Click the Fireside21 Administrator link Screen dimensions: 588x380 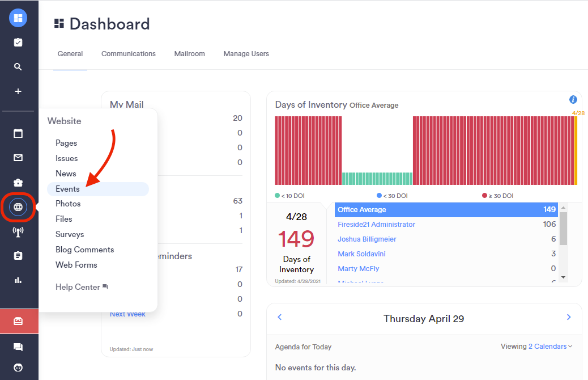click(376, 224)
